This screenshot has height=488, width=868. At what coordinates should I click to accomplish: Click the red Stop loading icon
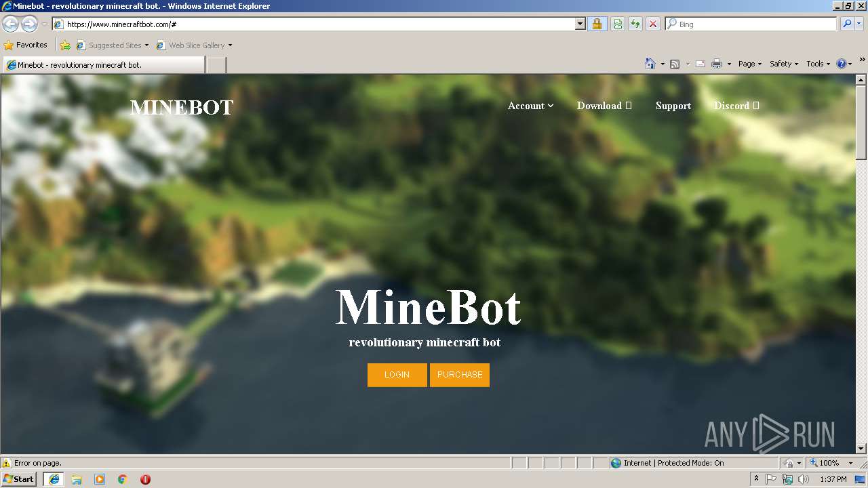(653, 24)
